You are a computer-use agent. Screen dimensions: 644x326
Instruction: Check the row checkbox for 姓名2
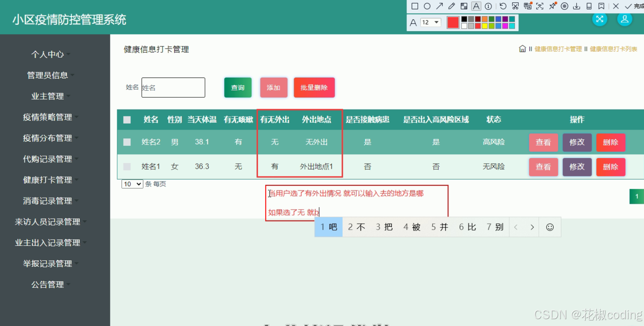coord(127,142)
